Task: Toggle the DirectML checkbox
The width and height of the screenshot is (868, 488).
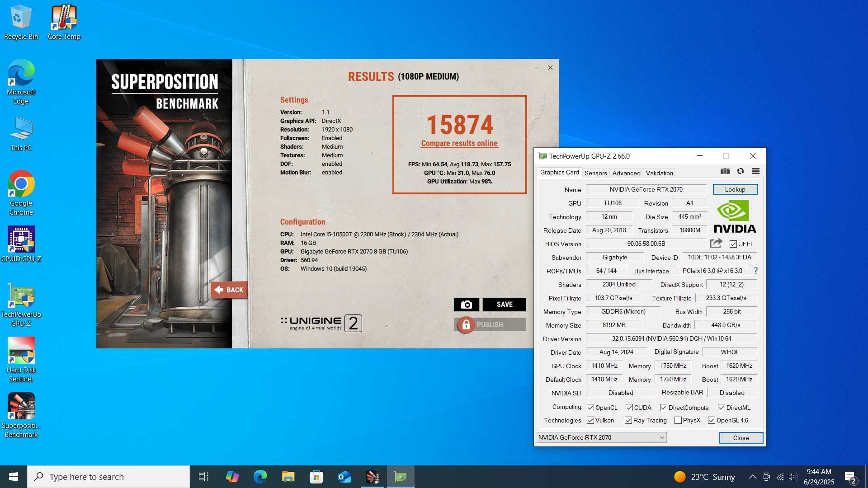Action: pos(722,408)
